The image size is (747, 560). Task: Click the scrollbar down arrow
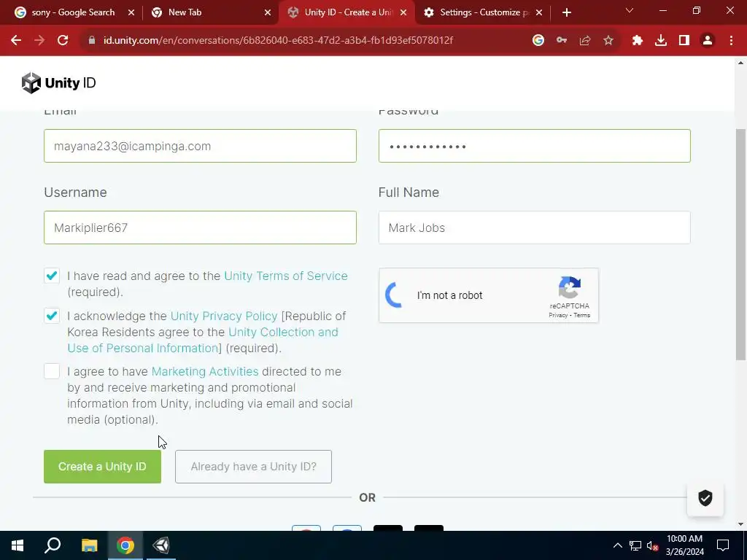click(741, 524)
